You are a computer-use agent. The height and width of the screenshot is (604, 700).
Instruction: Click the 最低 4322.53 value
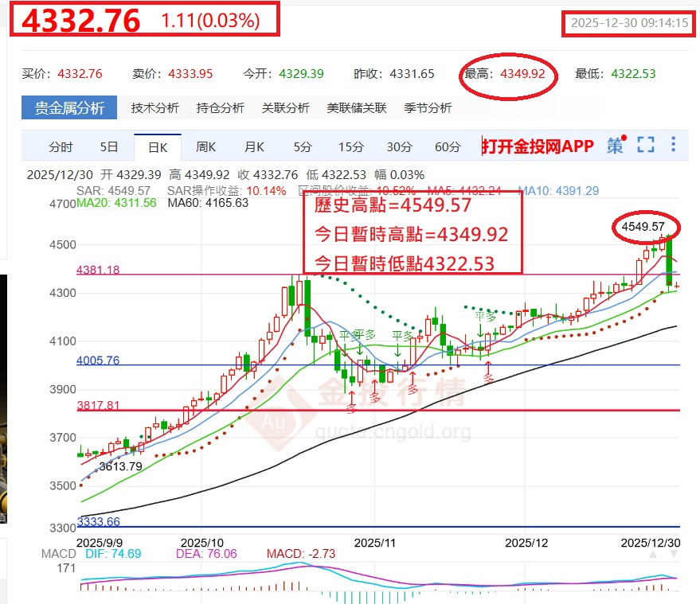633,73
